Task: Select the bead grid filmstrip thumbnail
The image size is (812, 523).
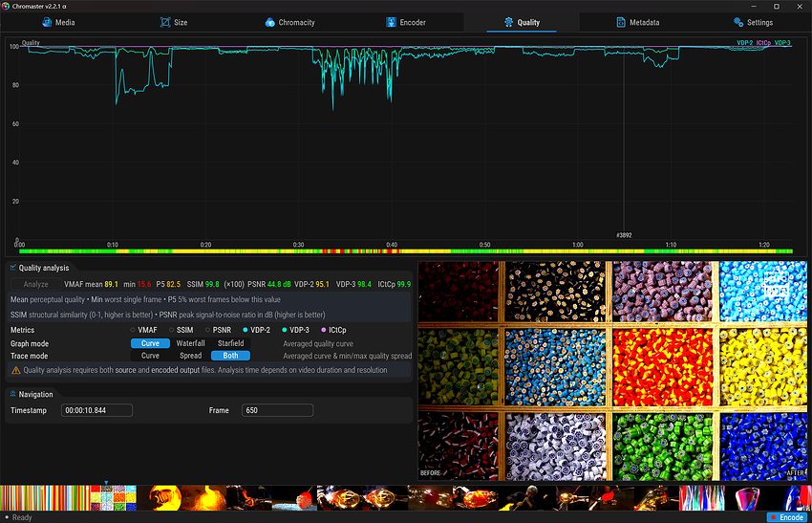Action: pos(114,498)
